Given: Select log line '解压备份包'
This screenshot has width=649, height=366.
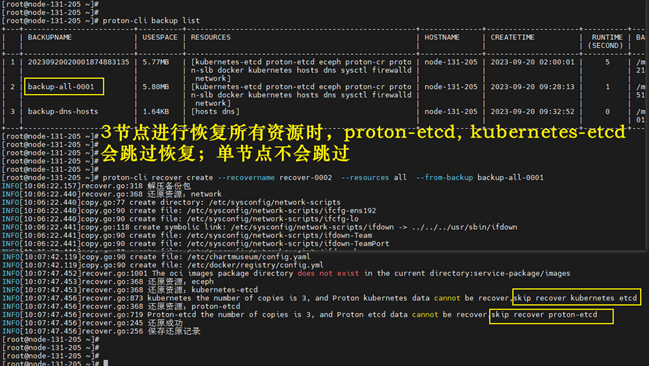Looking at the screenshot, I should coord(169,186).
